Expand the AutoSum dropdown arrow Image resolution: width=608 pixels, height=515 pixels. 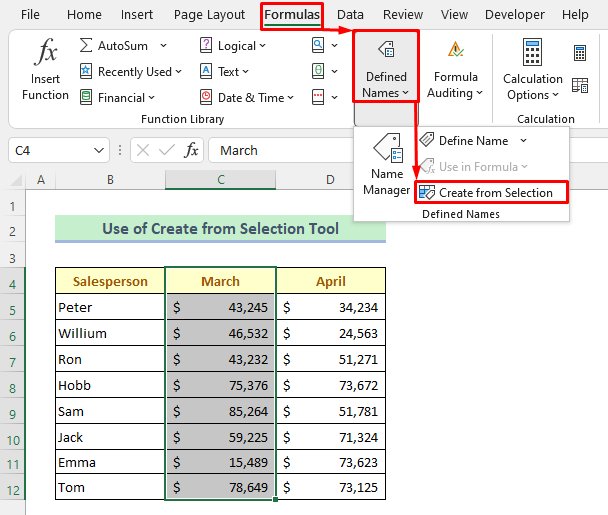pos(164,46)
